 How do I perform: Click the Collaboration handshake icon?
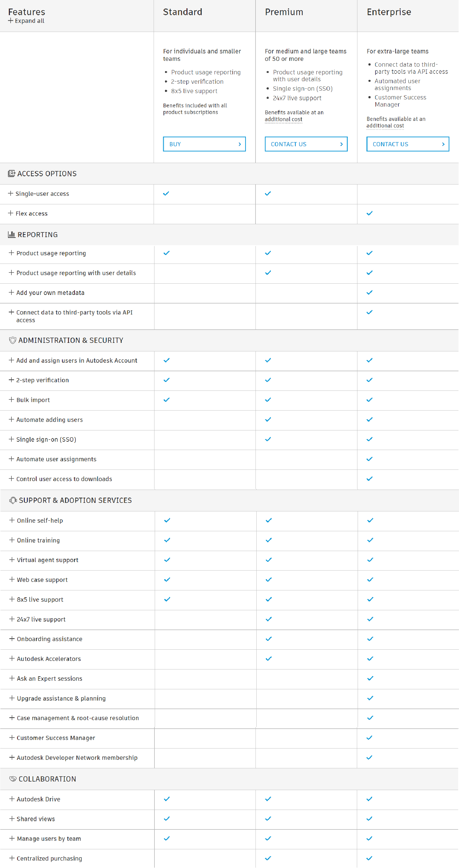12,779
